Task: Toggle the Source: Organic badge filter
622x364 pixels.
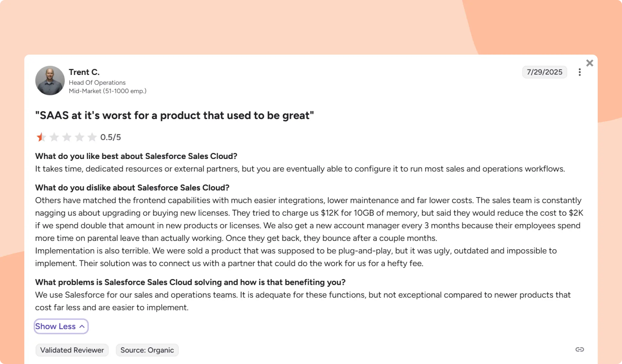Action: click(x=147, y=350)
